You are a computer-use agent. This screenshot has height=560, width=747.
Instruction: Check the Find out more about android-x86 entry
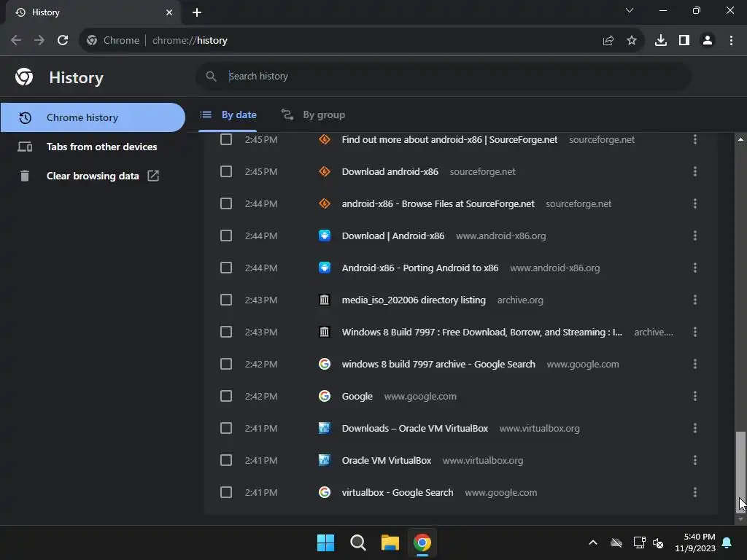[x=226, y=139]
